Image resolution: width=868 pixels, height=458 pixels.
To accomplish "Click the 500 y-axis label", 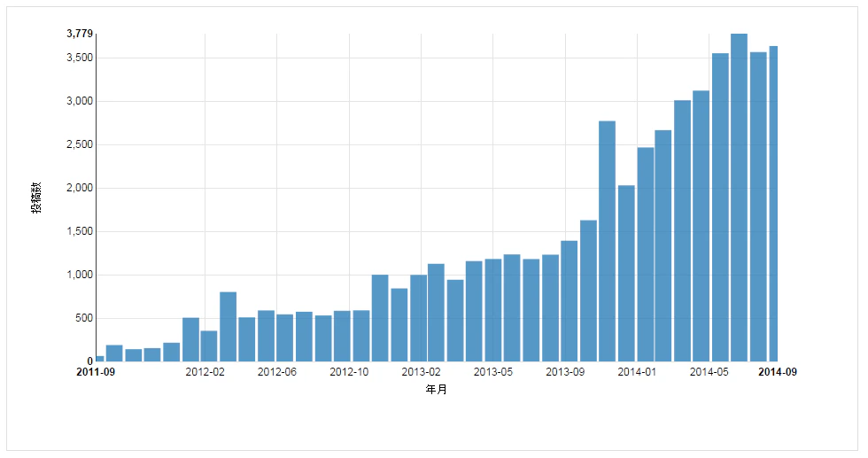I will (84, 318).
